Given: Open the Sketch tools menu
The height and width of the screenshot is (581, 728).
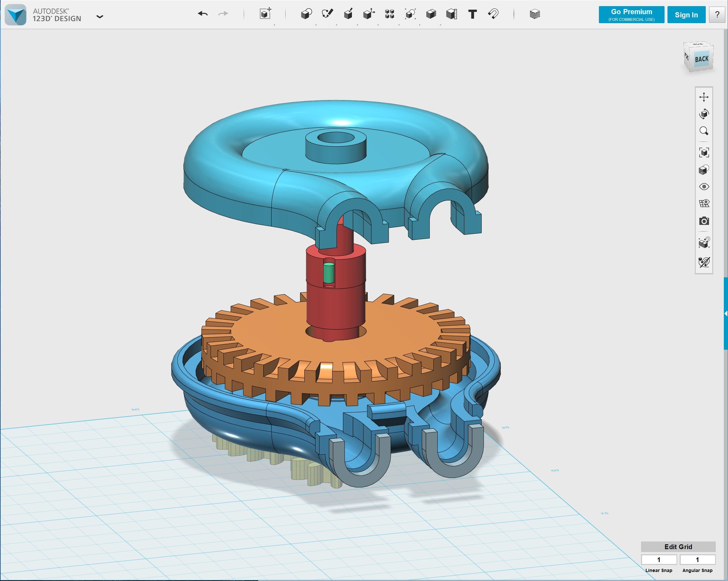Looking at the screenshot, I should coord(327,14).
